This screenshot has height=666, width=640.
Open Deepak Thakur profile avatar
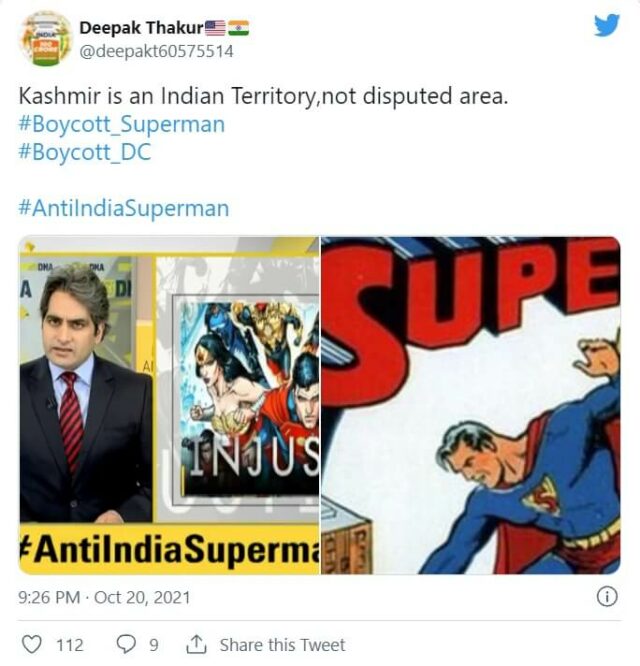pyautogui.click(x=45, y=38)
